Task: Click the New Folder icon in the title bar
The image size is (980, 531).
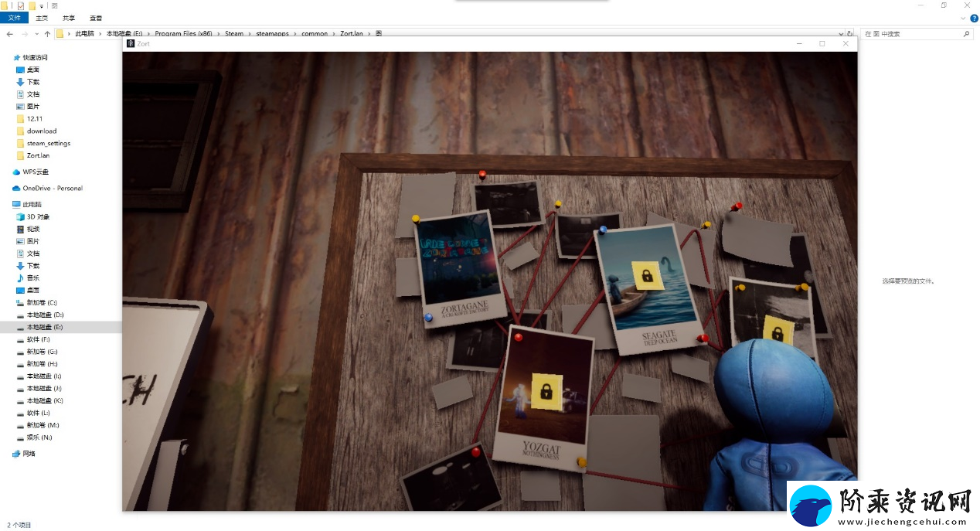Action: pyautogui.click(x=32, y=5)
